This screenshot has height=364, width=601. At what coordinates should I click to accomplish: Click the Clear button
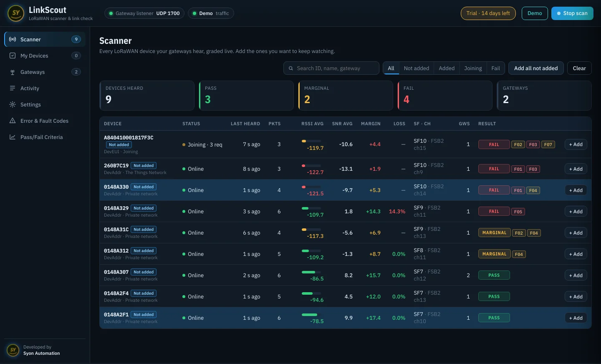[x=579, y=68]
